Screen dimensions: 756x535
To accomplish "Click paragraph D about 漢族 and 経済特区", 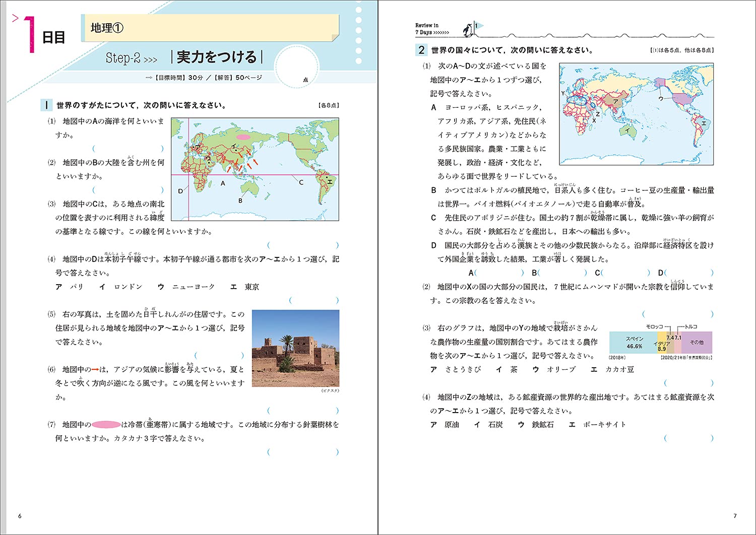I will tap(572, 252).
